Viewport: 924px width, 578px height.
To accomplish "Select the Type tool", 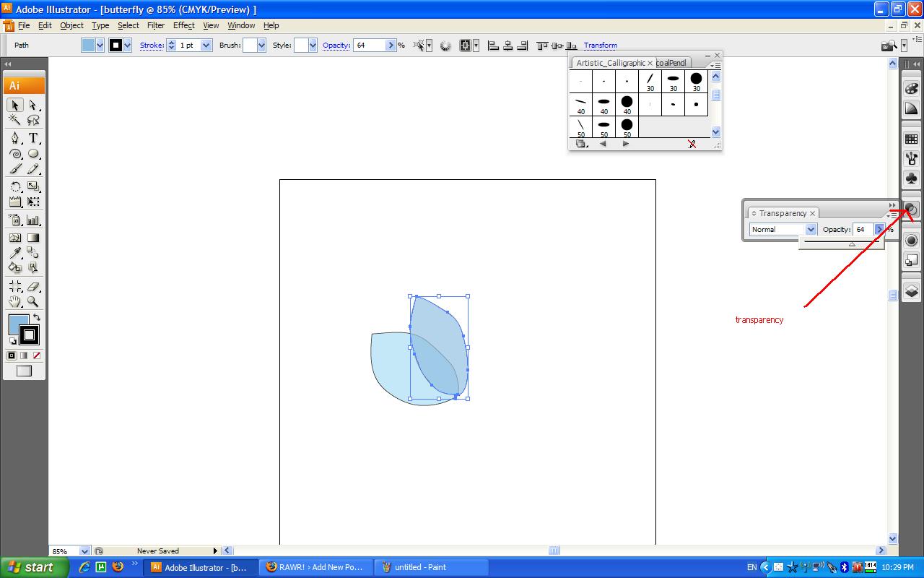I will click(x=33, y=138).
